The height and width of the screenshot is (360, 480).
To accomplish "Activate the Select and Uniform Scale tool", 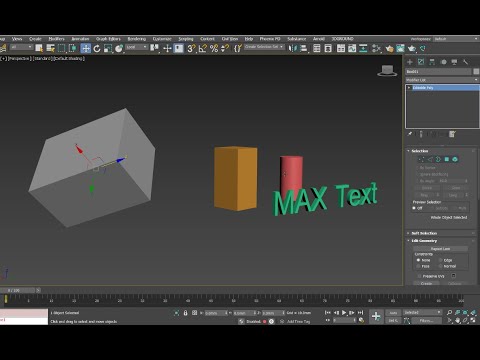I will (108, 49).
